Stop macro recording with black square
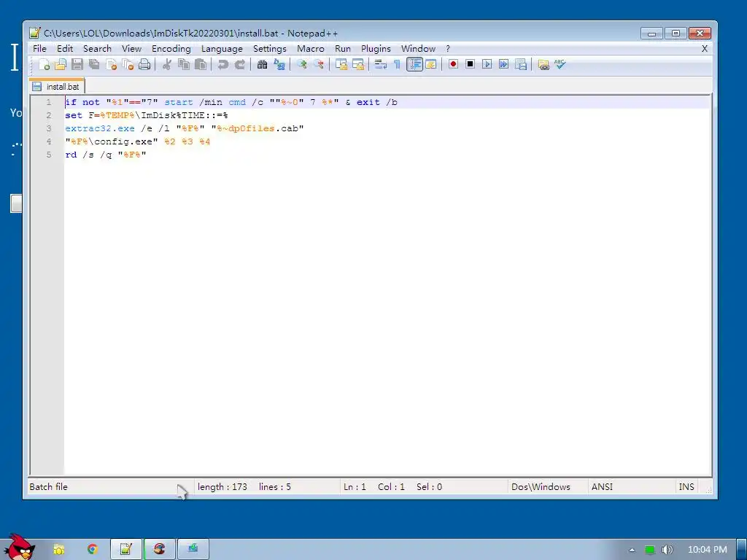This screenshot has width=747, height=560. click(471, 64)
